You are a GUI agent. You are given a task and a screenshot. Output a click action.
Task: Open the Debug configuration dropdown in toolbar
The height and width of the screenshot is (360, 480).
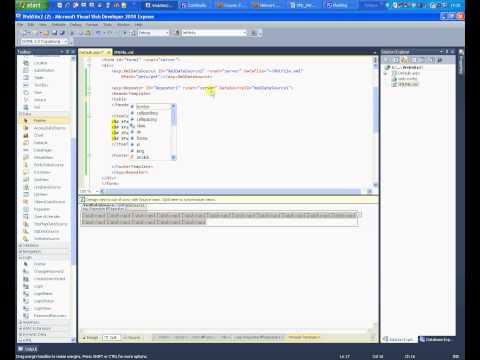tap(167, 33)
